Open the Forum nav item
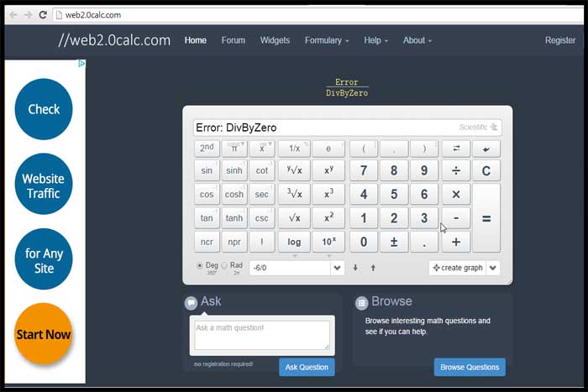Viewport: 588px width, 392px height. point(234,40)
